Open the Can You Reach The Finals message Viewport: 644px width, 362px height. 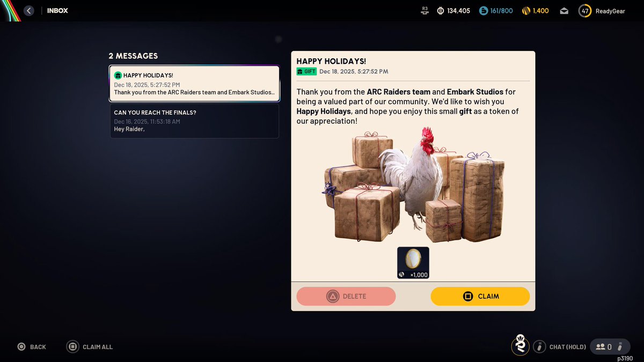pos(194,121)
